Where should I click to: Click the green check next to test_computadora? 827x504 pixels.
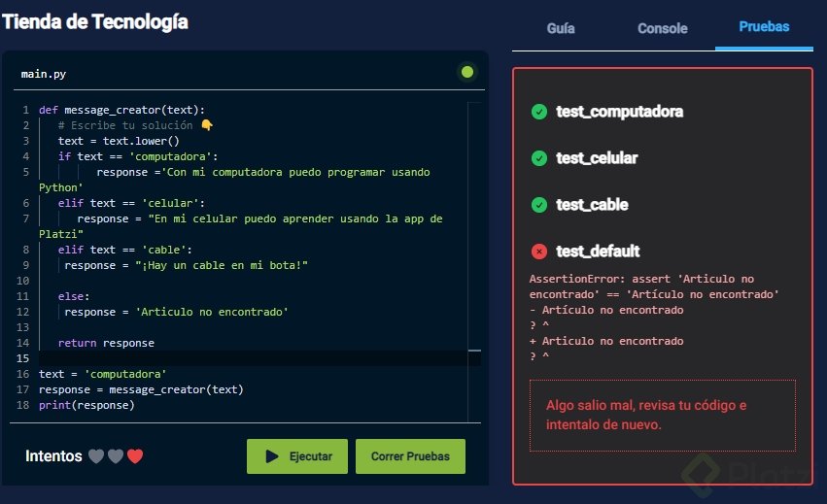[539, 112]
